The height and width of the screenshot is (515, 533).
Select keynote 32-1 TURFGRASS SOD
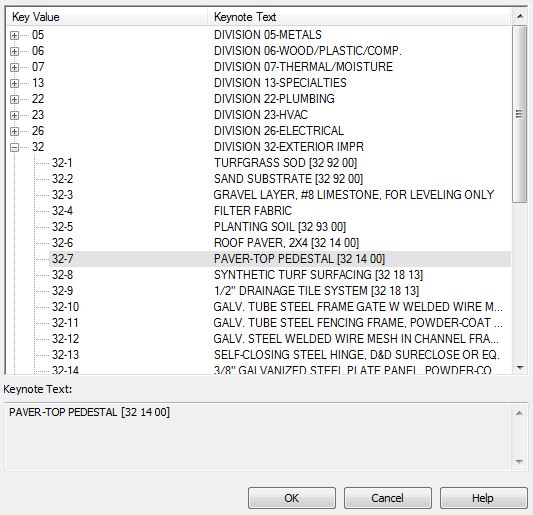(280, 163)
